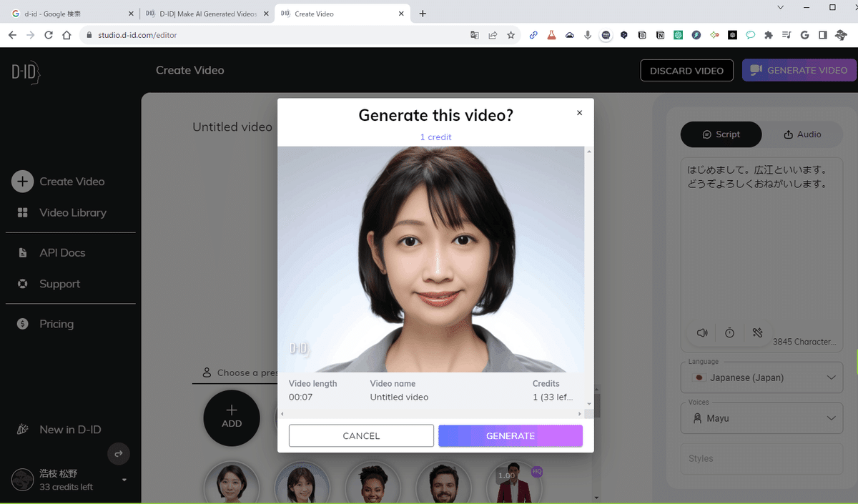
Task: Switch to the Audio tab
Action: [x=802, y=134]
